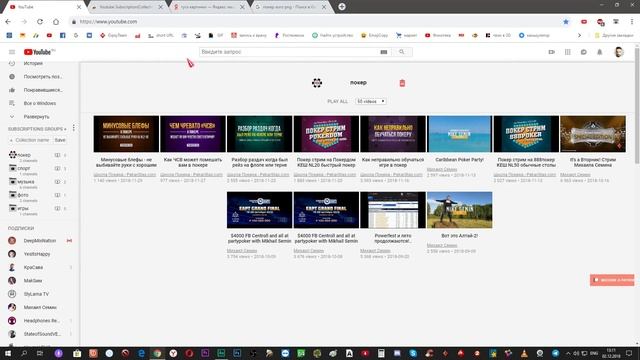Open the Powerfest и лето video thumbnail
The height and width of the screenshot is (360, 640).
click(393, 210)
